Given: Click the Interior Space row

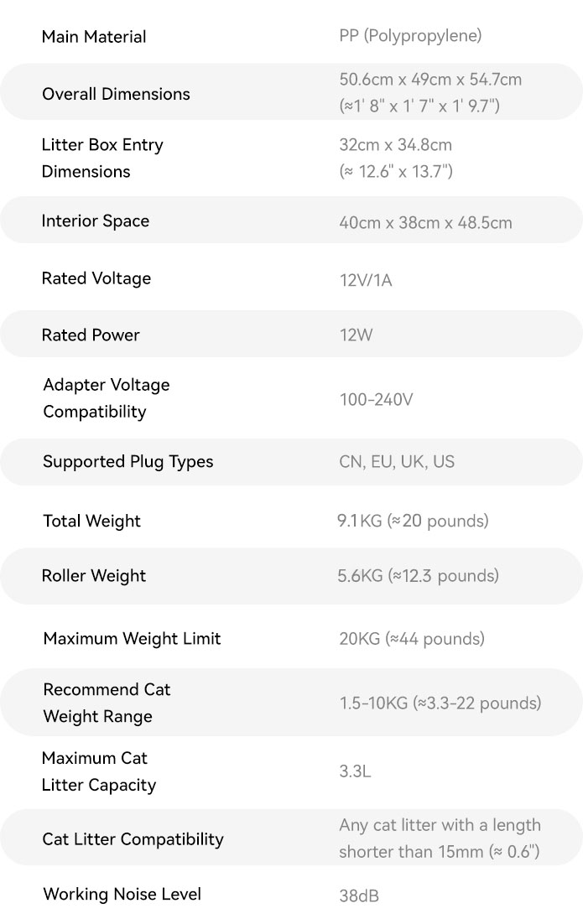Looking at the screenshot, I should [x=291, y=220].
